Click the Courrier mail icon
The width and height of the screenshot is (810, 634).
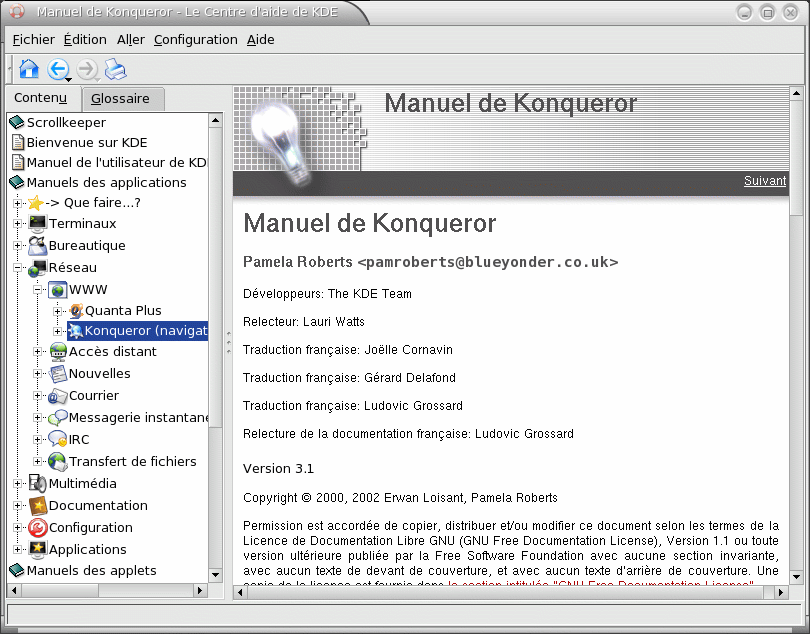click(x=58, y=396)
